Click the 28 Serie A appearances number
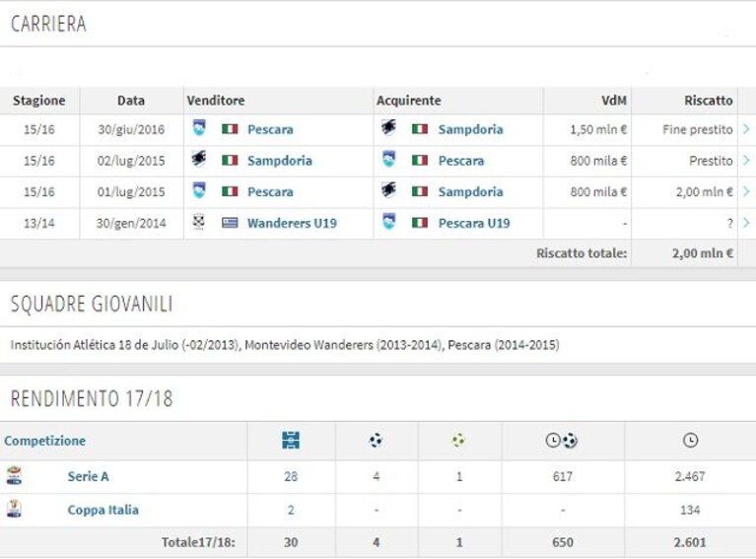The width and height of the screenshot is (756, 559). click(x=291, y=476)
